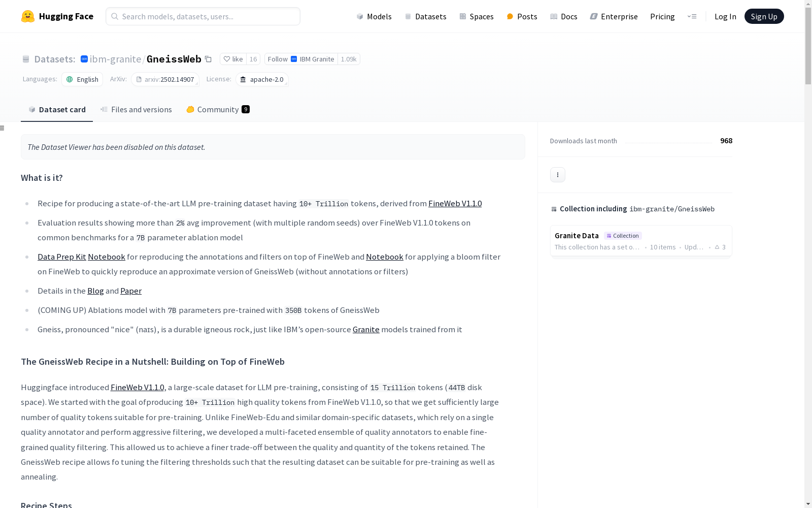Click the follower count 1.09k
Screen dimensions: 812x508
[349, 59]
